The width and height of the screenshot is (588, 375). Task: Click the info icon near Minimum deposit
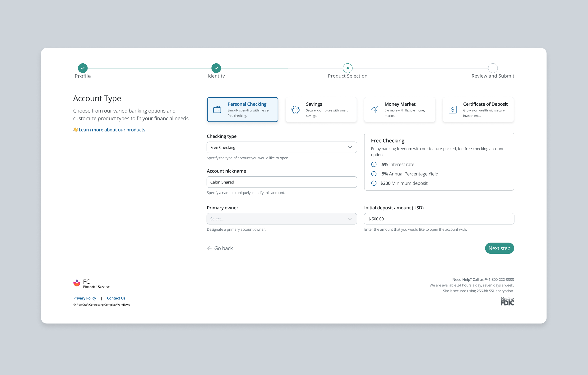[x=374, y=183]
